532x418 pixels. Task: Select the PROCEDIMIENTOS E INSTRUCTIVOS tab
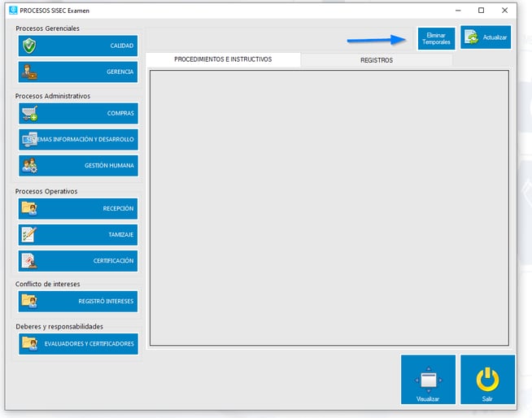tap(223, 60)
